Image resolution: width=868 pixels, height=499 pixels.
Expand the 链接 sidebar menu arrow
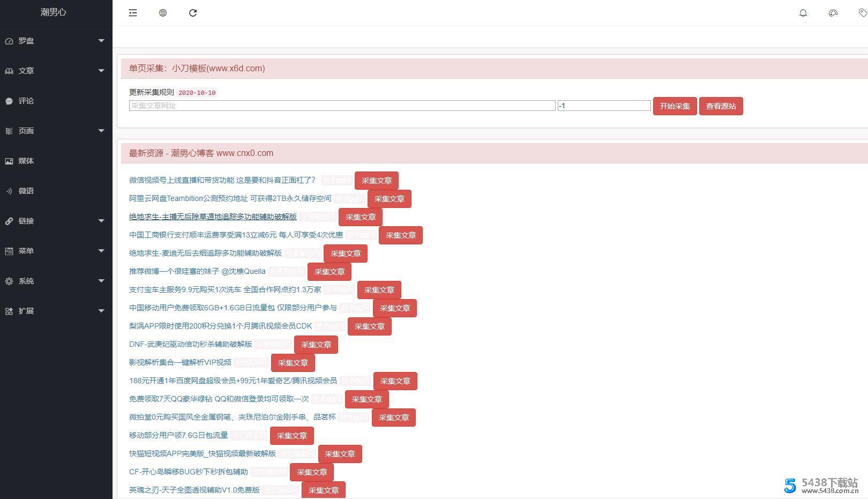(101, 221)
